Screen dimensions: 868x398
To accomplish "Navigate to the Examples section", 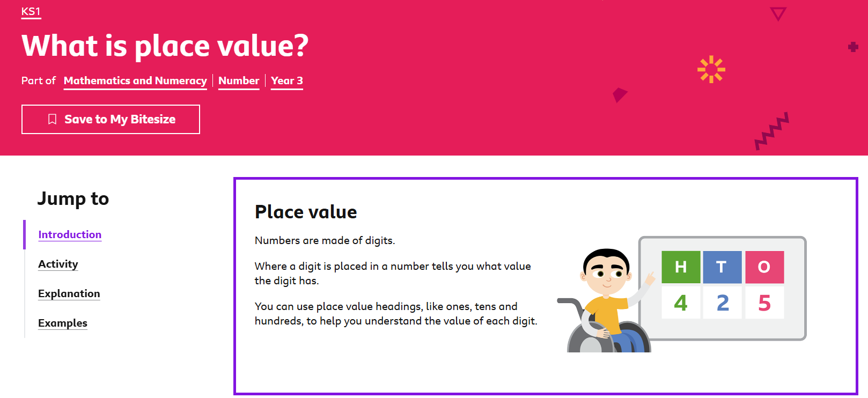I will (63, 323).
